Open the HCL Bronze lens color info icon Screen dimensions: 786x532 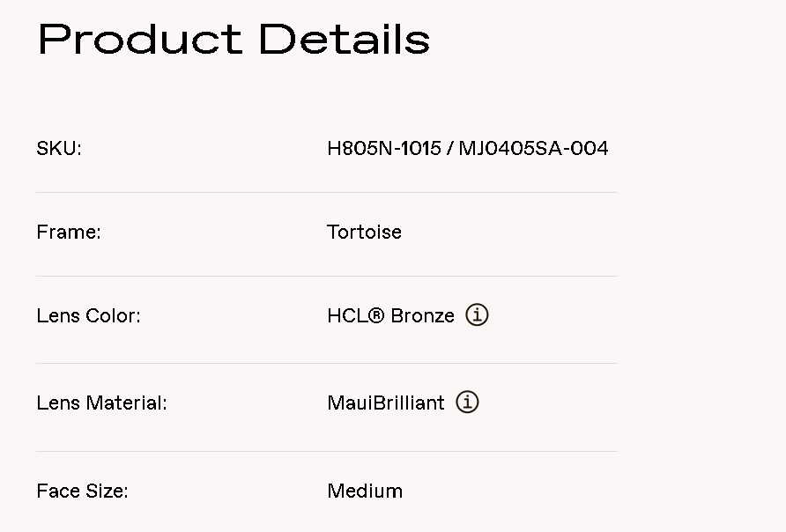477,314
